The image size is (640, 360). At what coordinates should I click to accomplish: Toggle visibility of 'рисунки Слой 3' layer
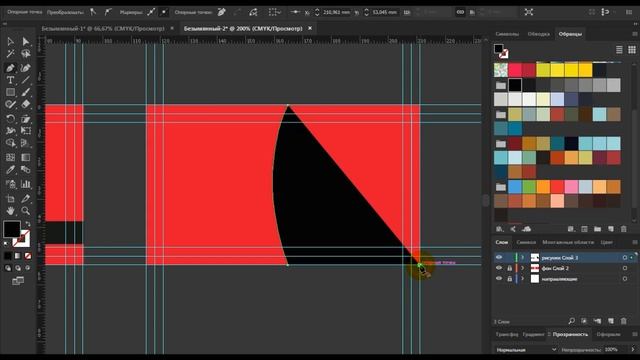point(499,258)
